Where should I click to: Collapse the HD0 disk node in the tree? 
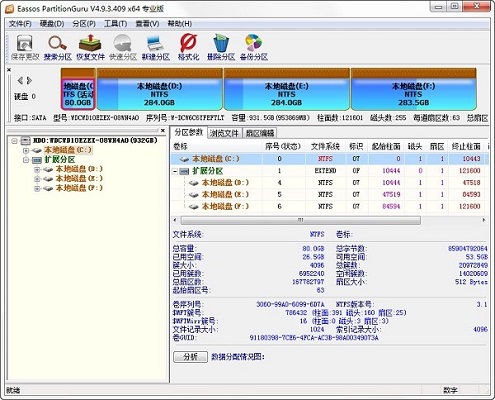pyautogui.click(x=14, y=141)
